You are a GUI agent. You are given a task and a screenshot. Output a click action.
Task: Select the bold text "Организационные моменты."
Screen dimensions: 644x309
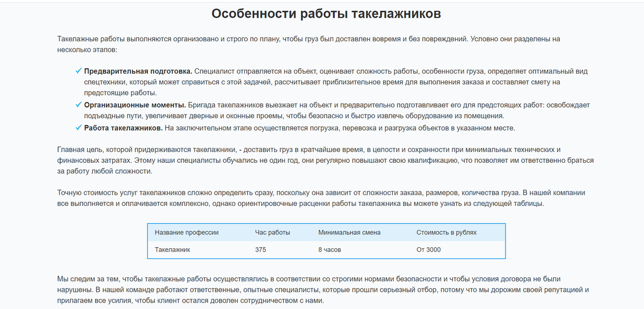[x=135, y=105]
